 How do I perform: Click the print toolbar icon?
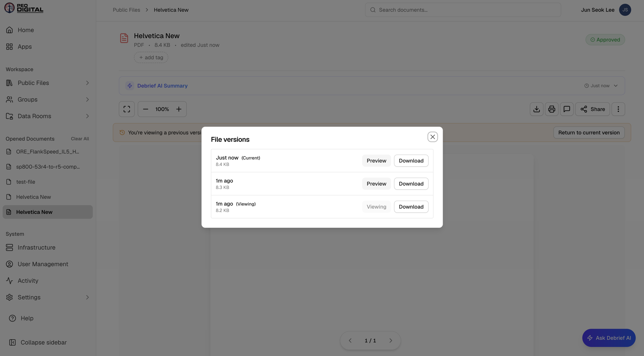(552, 109)
